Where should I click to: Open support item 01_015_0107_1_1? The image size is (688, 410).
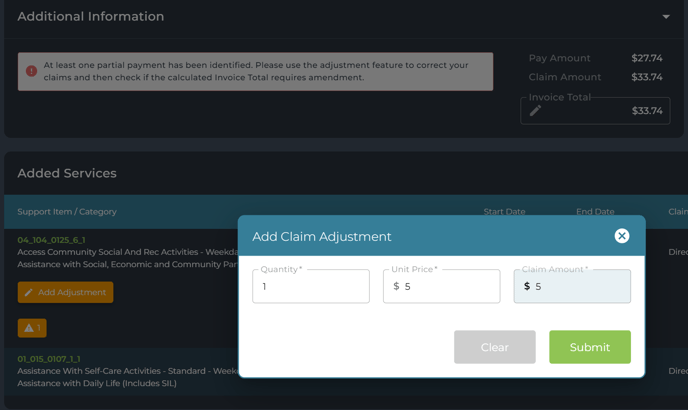coord(49,358)
